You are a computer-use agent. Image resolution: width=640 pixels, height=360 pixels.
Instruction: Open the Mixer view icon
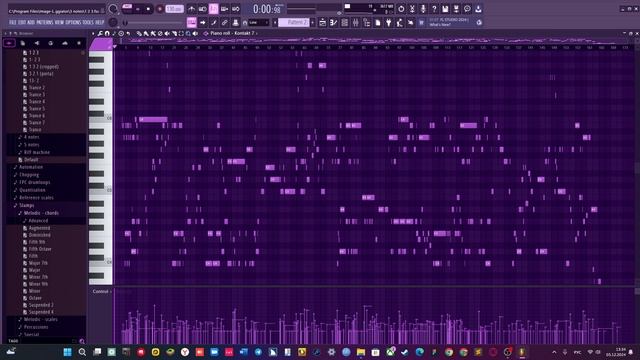[x=356, y=22]
